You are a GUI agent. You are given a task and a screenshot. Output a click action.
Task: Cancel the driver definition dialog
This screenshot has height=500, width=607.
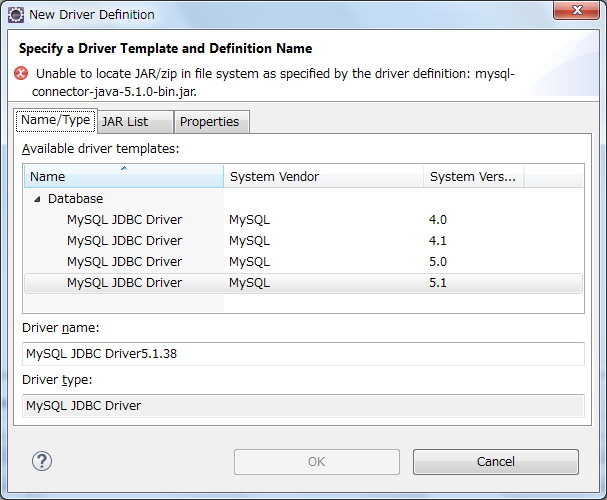click(496, 462)
